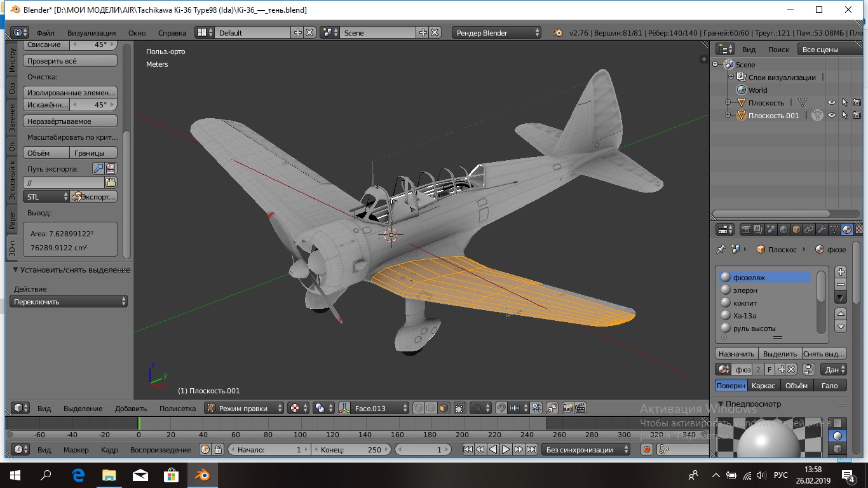The width and height of the screenshot is (868, 488).
Task: Expand the Плоскость tree item
Action: 728,102
